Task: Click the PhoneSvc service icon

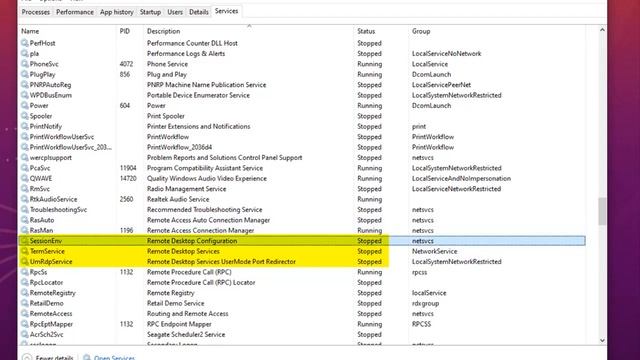Action: pos(24,64)
